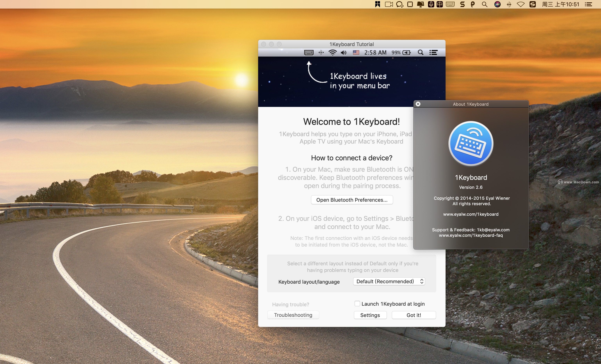This screenshot has width=601, height=364.
Task: Open the Wi-Fi status menu
Action: (x=521, y=4)
